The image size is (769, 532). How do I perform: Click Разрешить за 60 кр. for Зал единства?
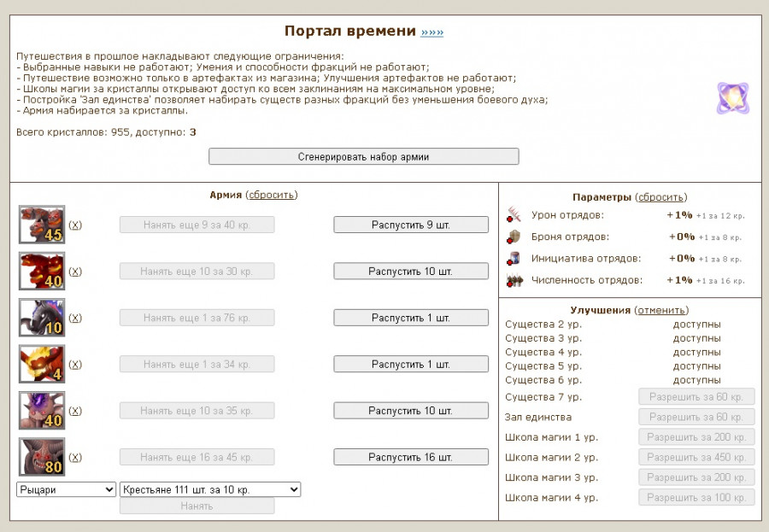click(696, 417)
